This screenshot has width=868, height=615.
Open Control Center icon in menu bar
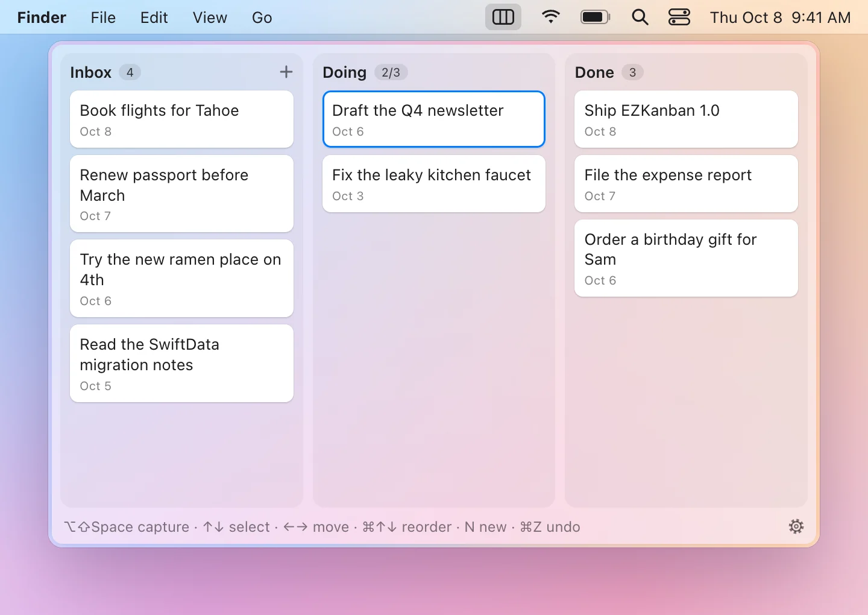tap(679, 17)
